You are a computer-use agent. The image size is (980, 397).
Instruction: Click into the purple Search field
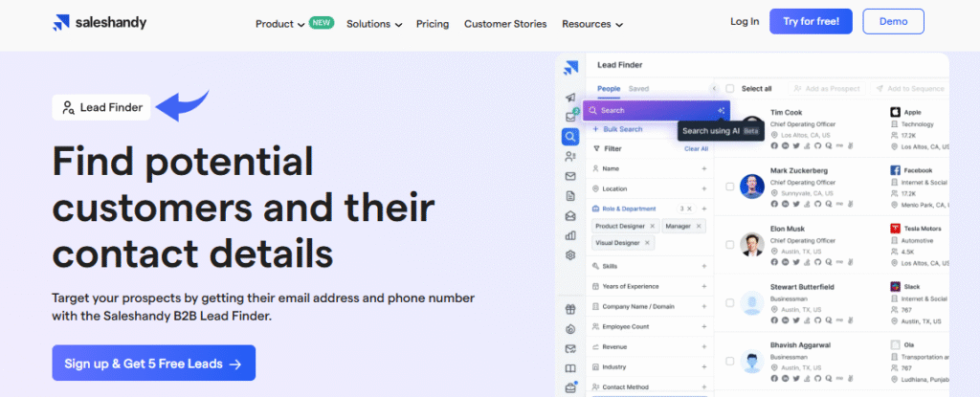coord(657,110)
